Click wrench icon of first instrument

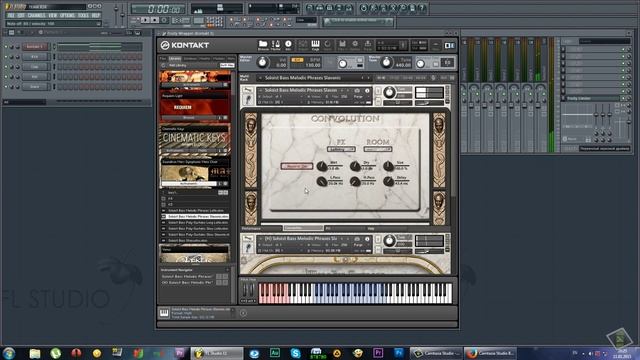pos(247,90)
